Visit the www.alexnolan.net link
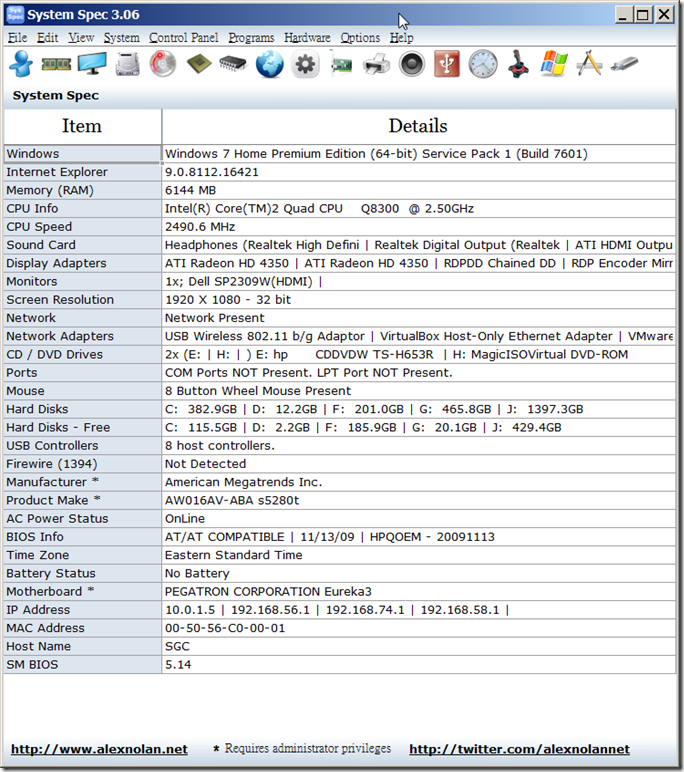 coord(99,749)
